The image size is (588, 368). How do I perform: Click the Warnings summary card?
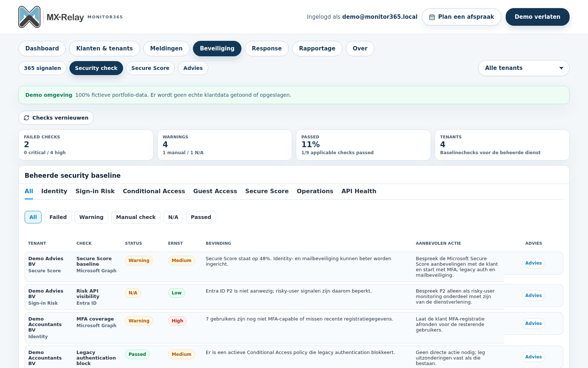[x=225, y=145]
